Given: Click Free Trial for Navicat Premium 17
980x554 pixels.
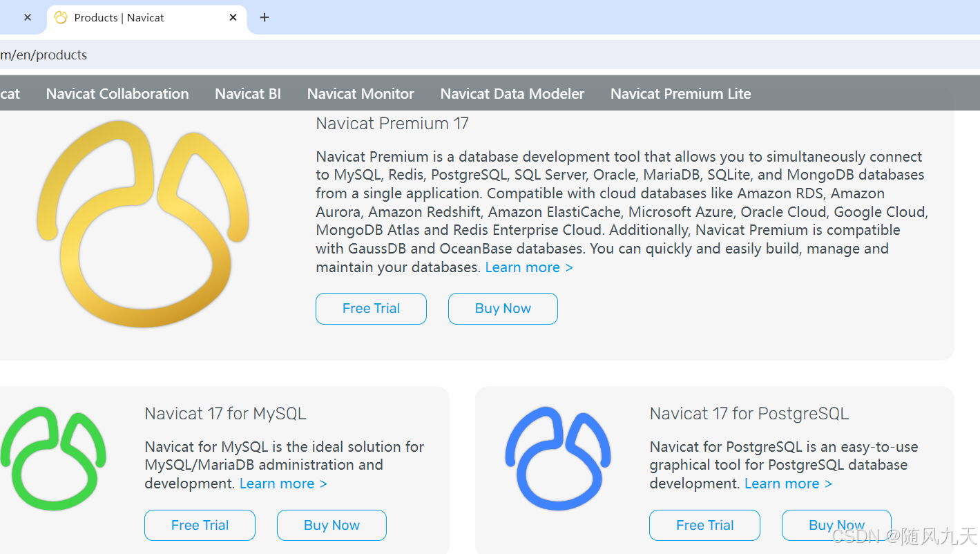Looking at the screenshot, I should click(x=371, y=309).
